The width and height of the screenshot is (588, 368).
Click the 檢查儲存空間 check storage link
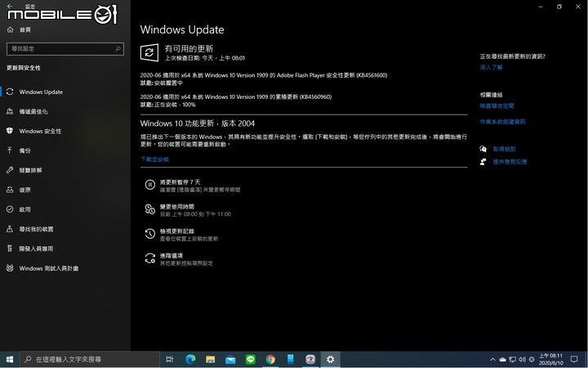497,105
